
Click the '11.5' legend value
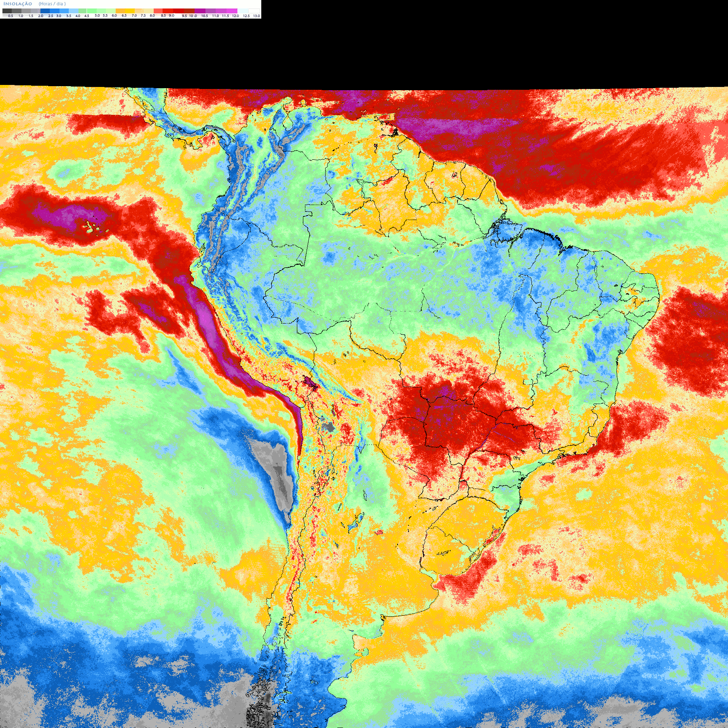point(226,16)
